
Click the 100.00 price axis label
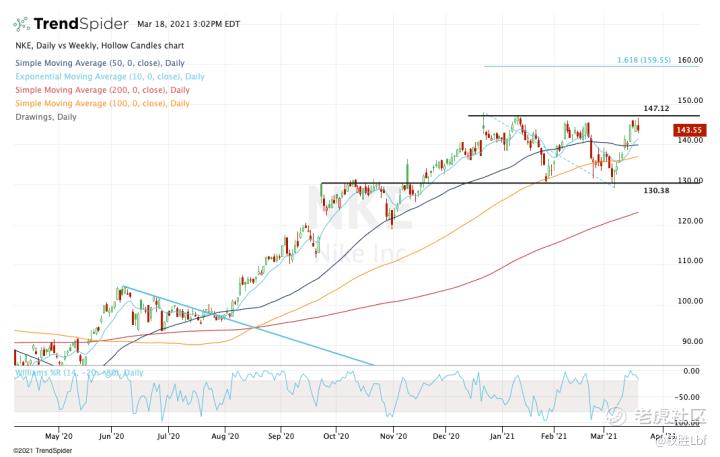point(690,301)
